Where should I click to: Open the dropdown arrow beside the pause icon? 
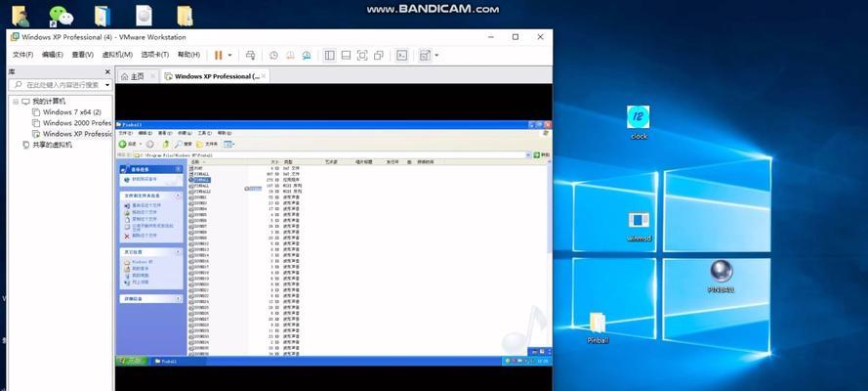point(229,56)
